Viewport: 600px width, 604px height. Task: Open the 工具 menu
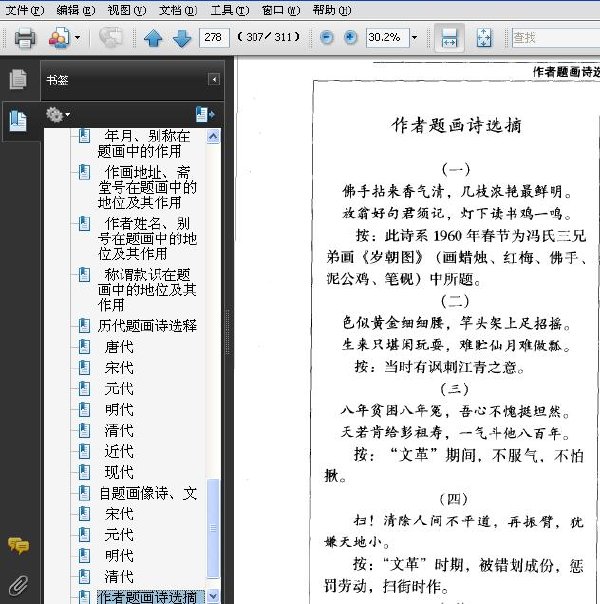coord(230,10)
